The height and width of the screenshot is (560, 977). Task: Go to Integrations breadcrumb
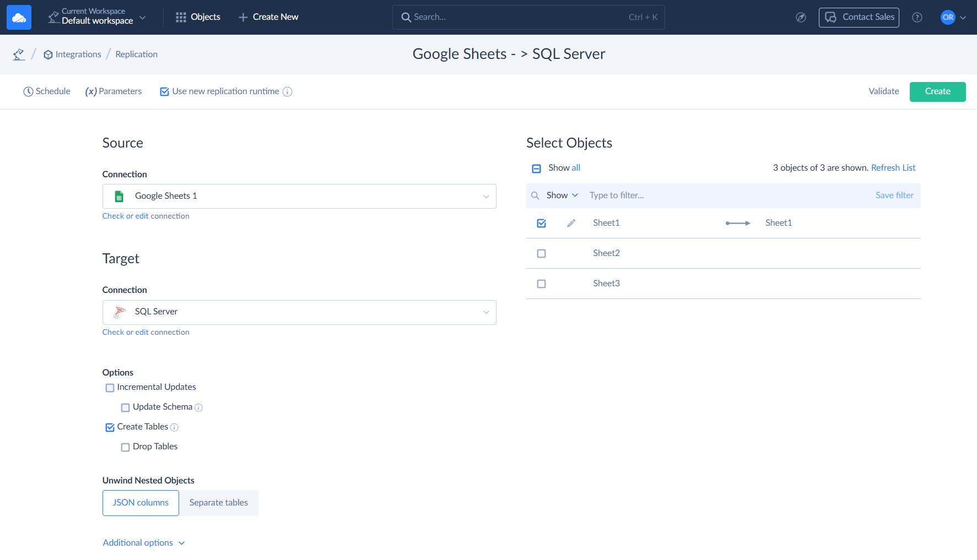coord(72,54)
